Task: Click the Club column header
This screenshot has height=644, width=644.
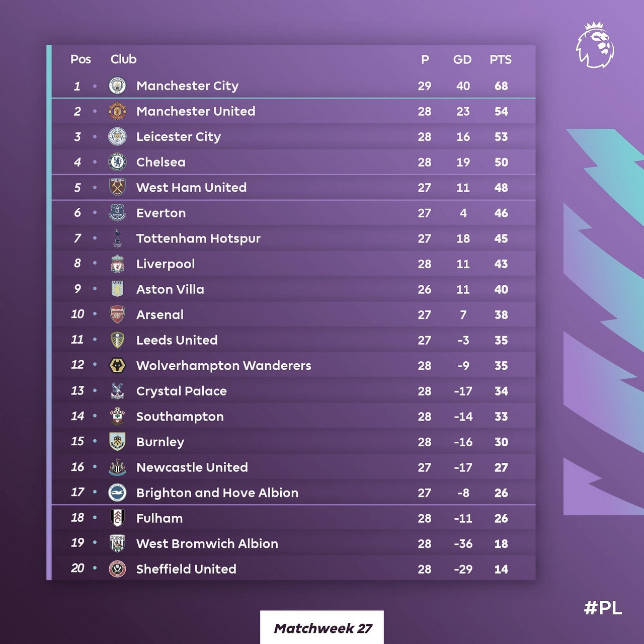Action: [x=123, y=59]
